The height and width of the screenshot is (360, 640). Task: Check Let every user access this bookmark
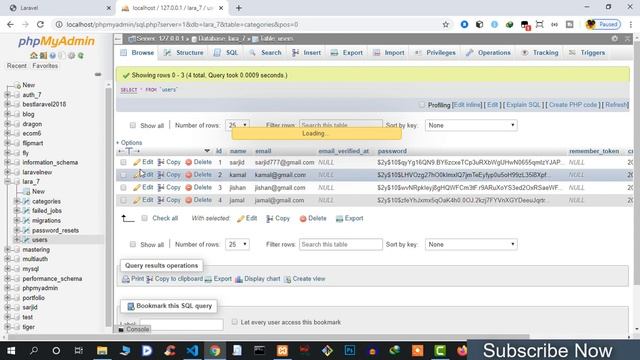(x=234, y=322)
